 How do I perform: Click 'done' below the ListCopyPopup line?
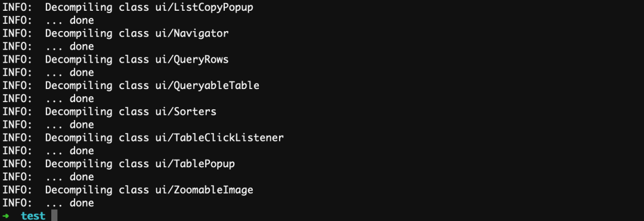click(x=82, y=20)
